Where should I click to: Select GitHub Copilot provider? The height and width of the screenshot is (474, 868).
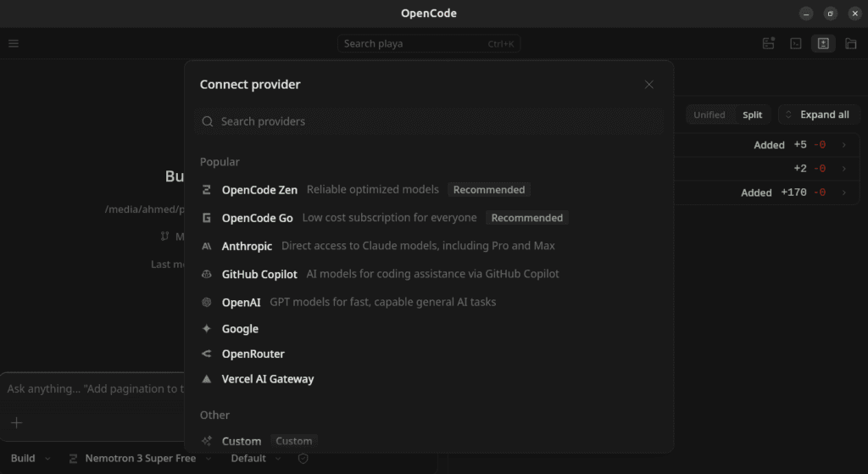(429, 274)
